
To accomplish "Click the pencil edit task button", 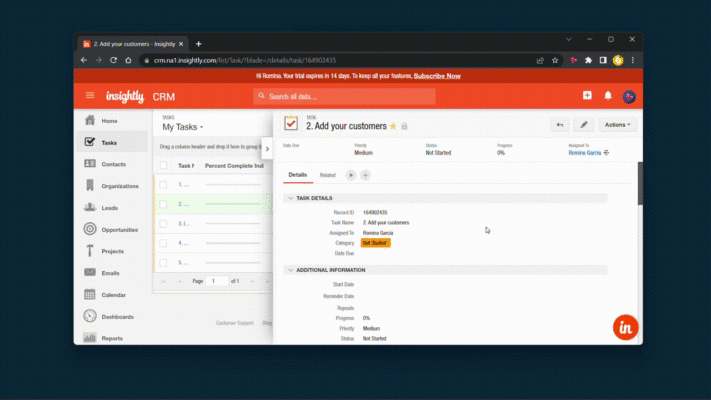I will coord(584,125).
